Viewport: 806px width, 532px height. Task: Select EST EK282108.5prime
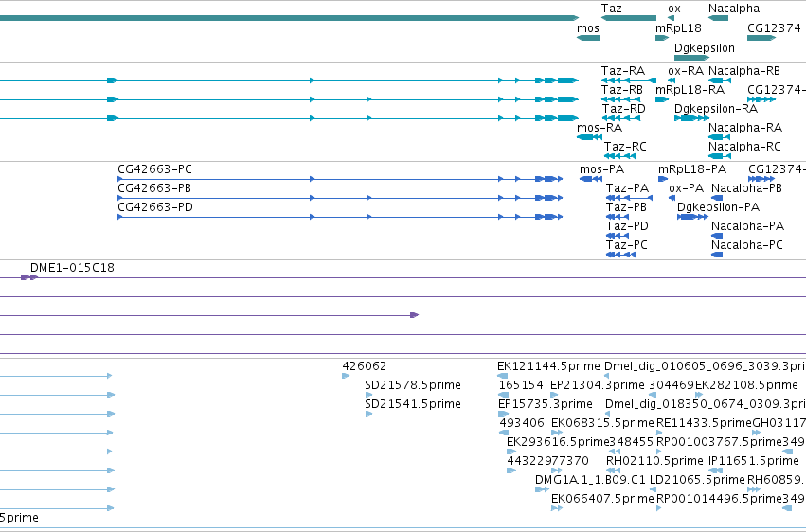746,385
